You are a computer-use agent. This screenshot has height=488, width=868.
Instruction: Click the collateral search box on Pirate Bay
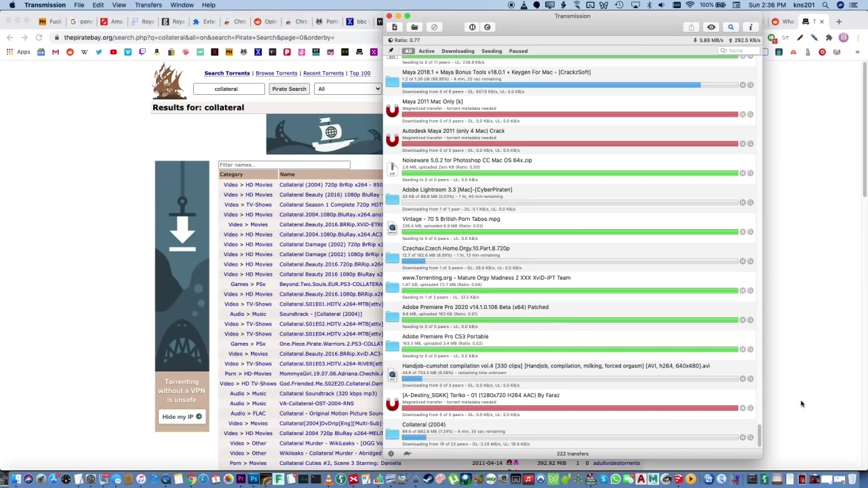[229, 89]
